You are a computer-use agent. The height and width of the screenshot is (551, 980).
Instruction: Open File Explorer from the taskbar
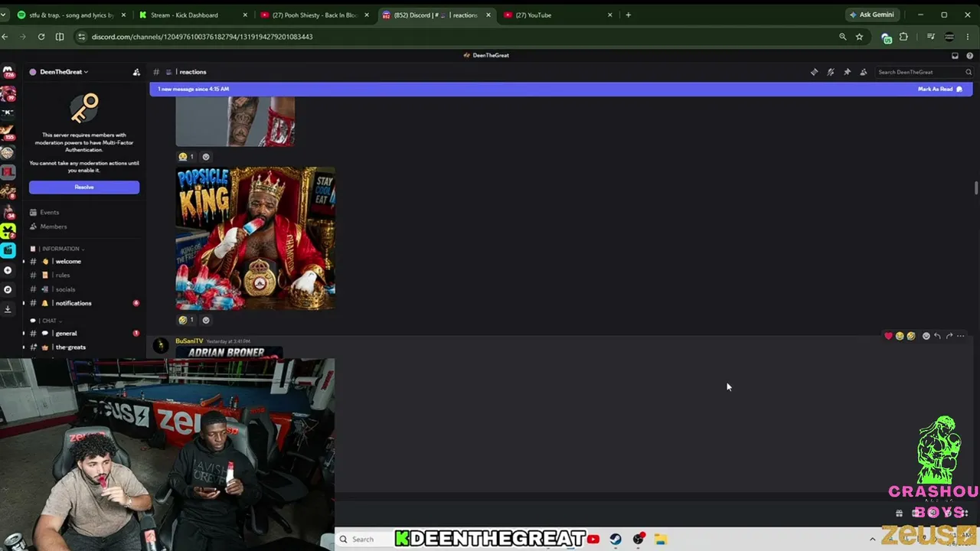(661, 540)
